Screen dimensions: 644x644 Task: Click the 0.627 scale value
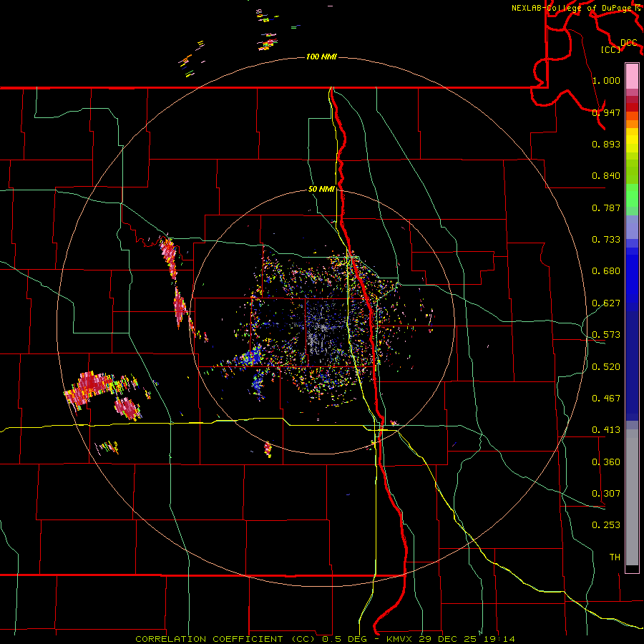tap(606, 303)
